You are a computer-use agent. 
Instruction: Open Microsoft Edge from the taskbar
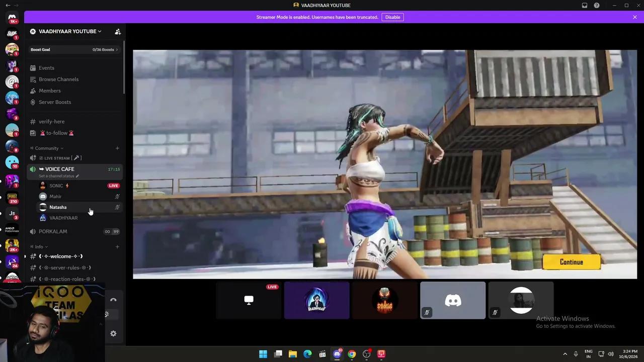point(307,354)
